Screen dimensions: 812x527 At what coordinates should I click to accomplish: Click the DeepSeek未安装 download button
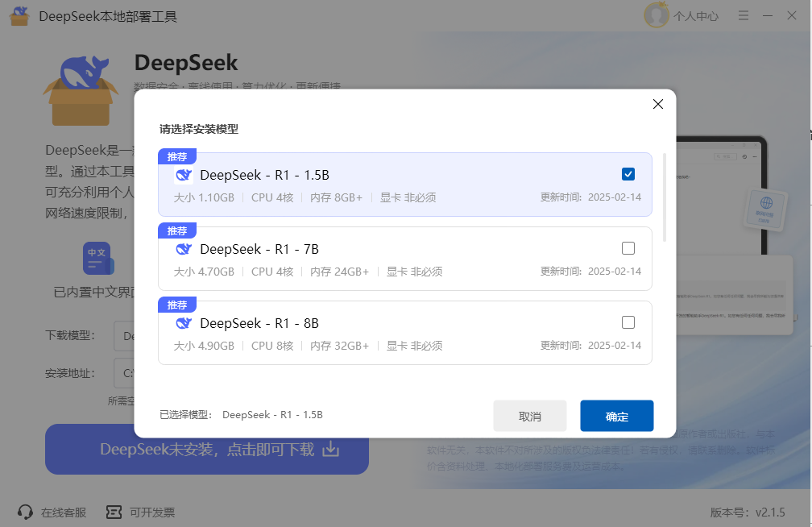click(206, 449)
